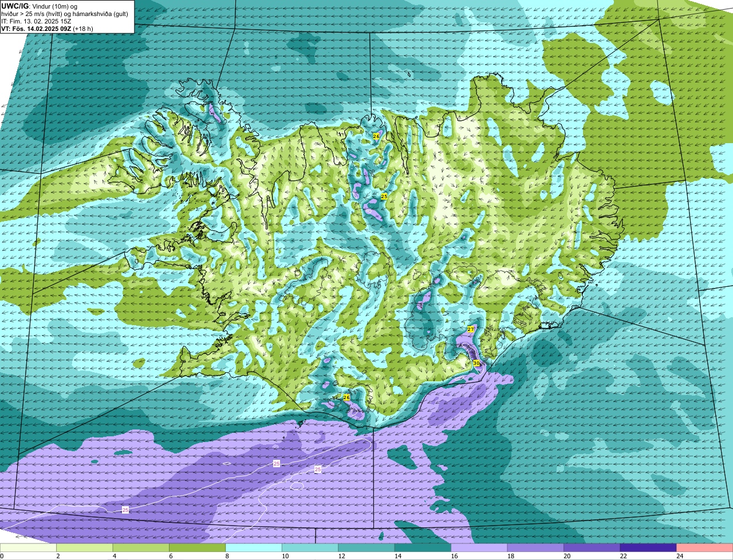Click the legend scale label '16'

coord(455,556)
